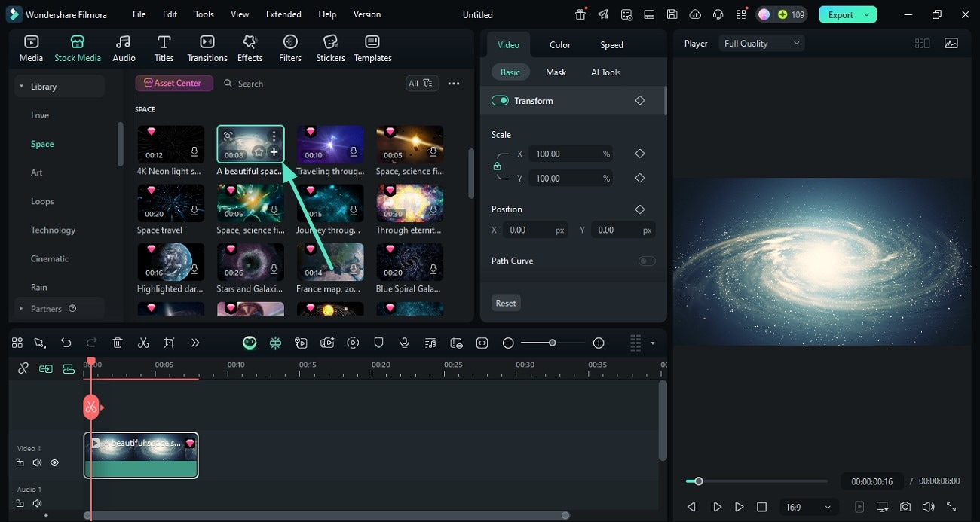The height and width of the screenshot is (522, 980).
Task: Open the File menu
Action: click(x=139, y=14)
